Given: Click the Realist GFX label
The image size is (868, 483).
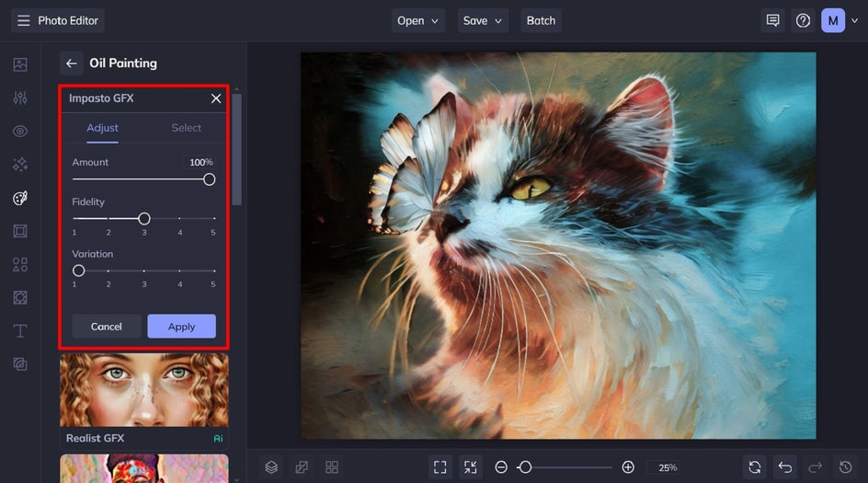Looking at the screenshot, I should (x=96, y=438).
